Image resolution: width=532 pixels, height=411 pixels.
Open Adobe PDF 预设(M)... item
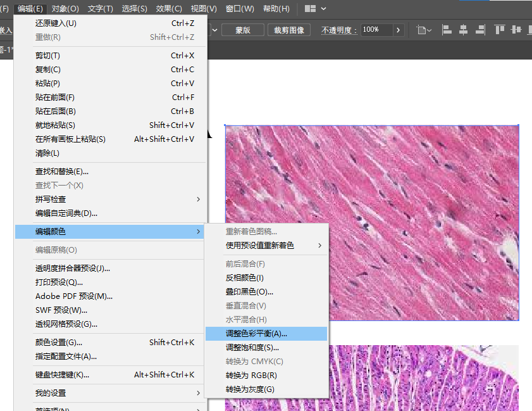[x=110, y=296]
